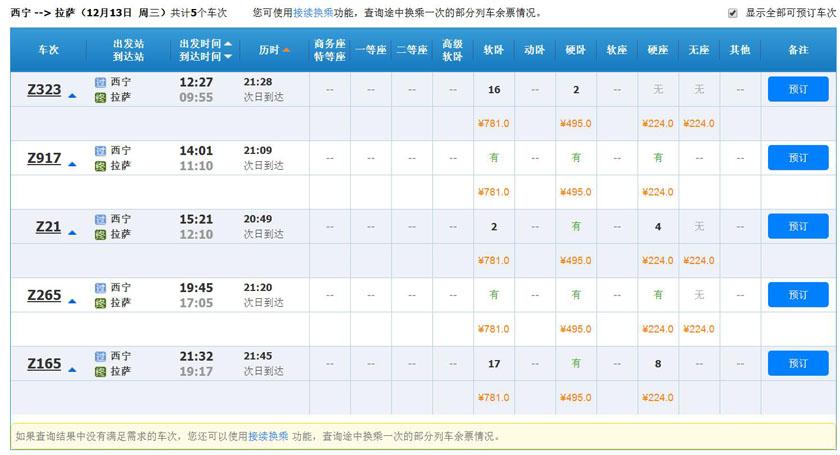Viewport: 840px width, 455px height.
Task: Open 接续换乘 link in bottom yellow notice
Action: (268, 436)
